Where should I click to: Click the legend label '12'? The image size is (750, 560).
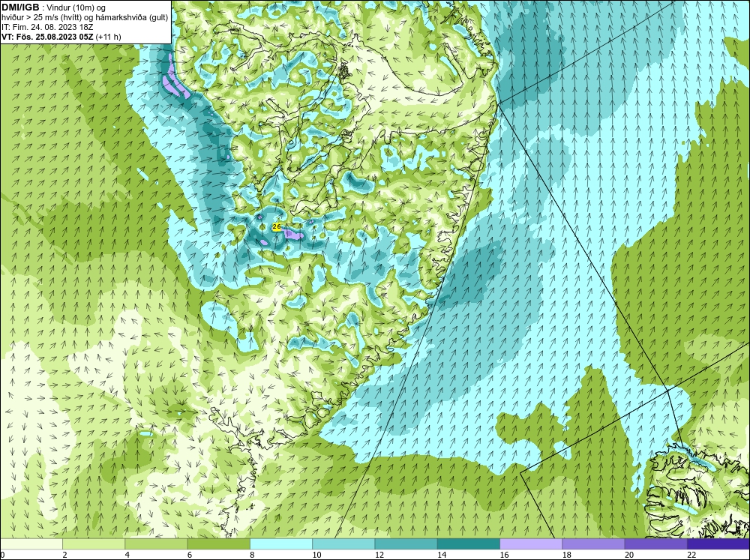379,555
